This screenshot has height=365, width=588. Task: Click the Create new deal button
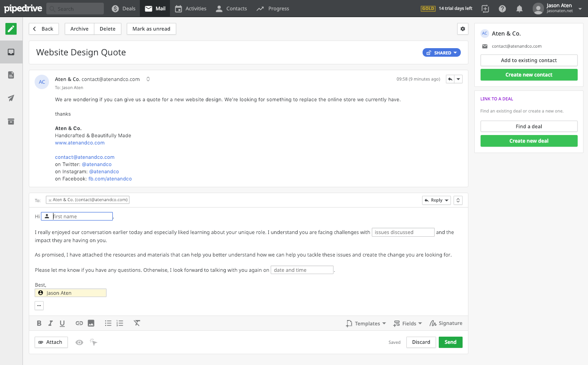click(x=529, y=141)
